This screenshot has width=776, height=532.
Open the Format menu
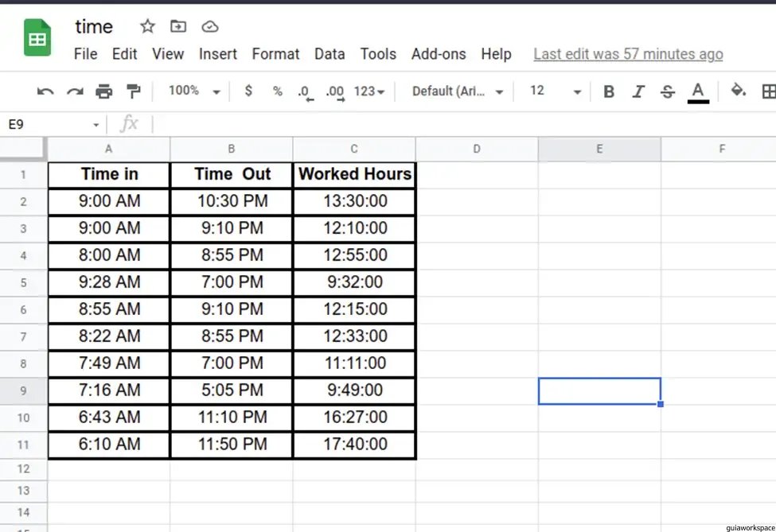click(275, 54)
